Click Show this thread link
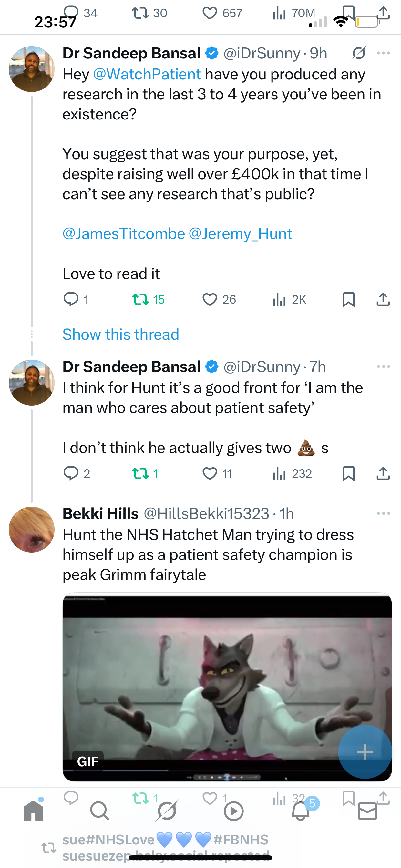This screenshot has width=401, height=868. click(121, 334)
